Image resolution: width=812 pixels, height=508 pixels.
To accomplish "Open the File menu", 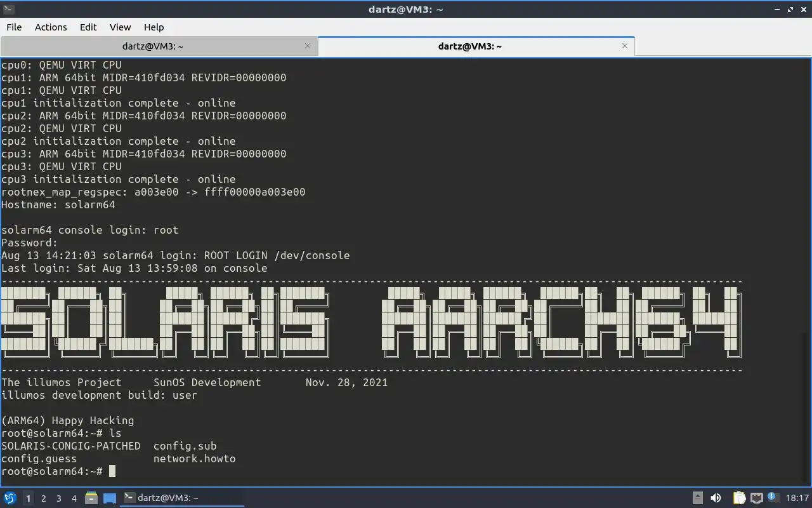I will [14, 27].
